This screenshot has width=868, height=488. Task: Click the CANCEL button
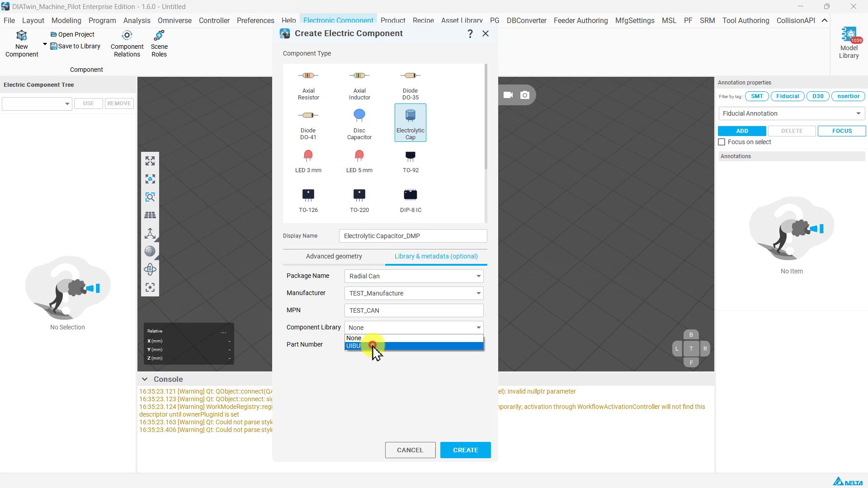[x=410, y=450]
